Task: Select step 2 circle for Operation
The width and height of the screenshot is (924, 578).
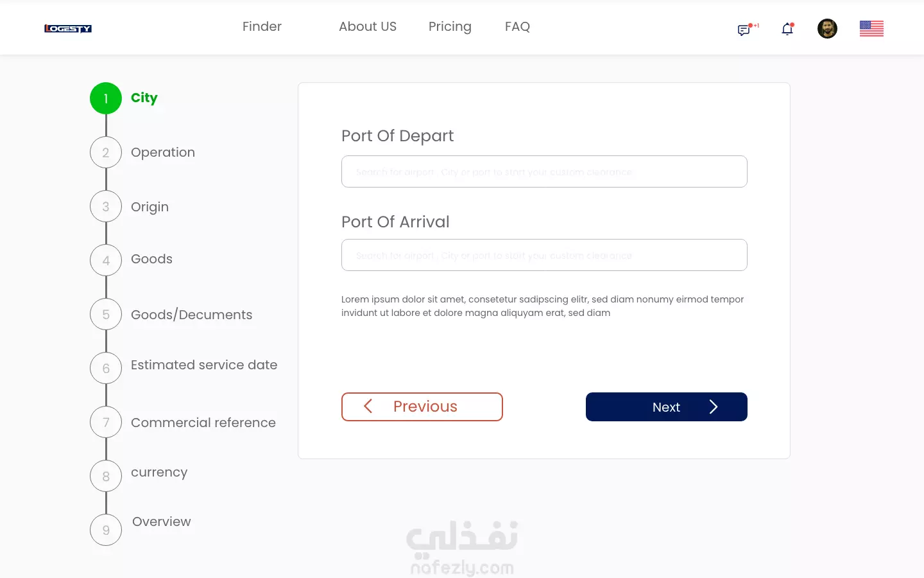Action: click(106, 152)
